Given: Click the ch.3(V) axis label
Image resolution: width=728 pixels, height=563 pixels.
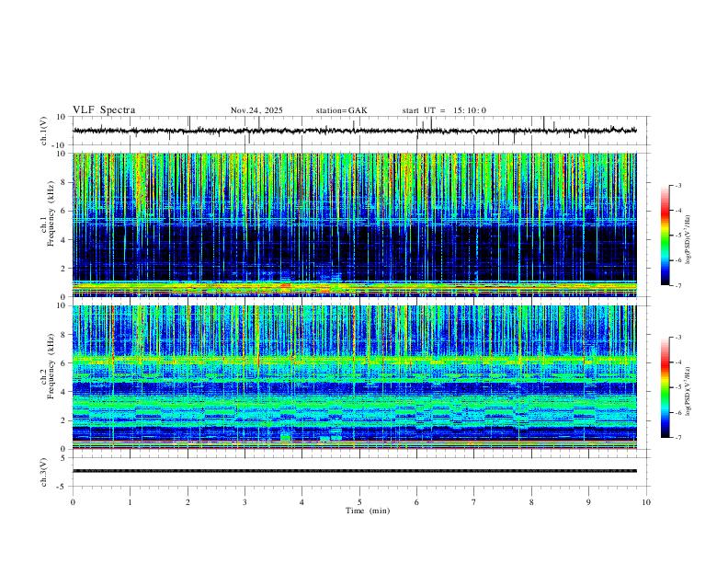Looking at the screenshot, I should 44,473.
